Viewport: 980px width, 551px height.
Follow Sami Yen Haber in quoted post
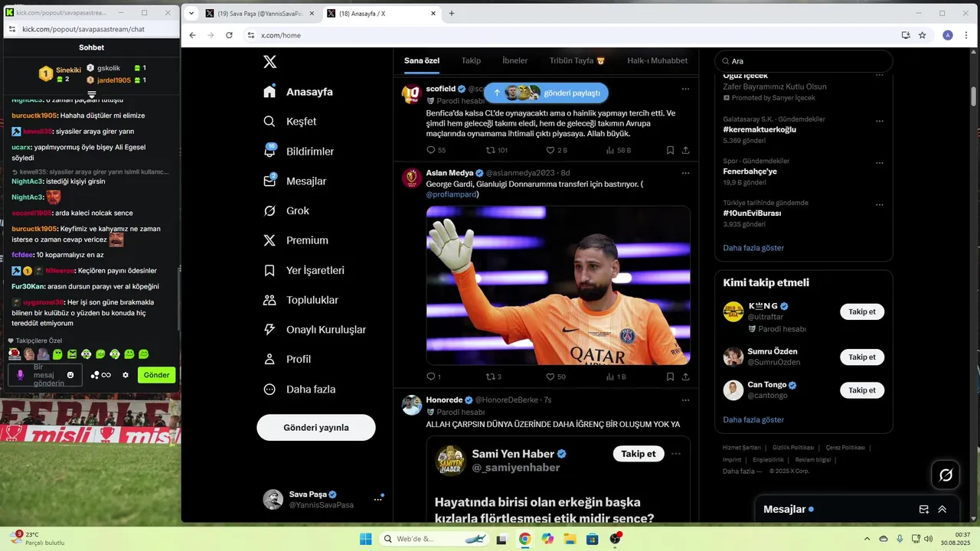(x=639, y=454)
